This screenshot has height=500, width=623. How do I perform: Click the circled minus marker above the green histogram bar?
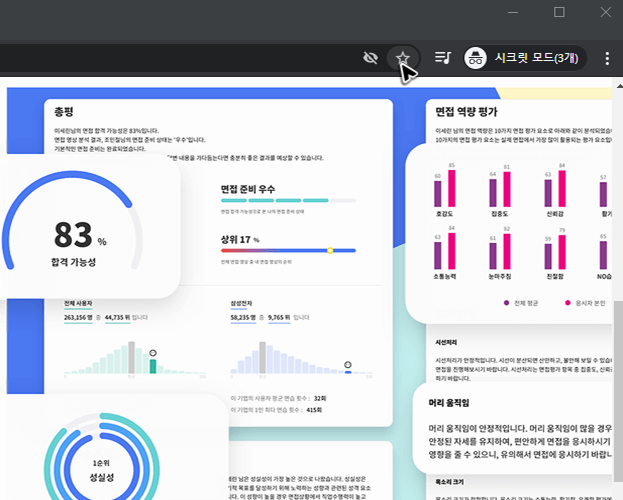[x=153, y=353]
